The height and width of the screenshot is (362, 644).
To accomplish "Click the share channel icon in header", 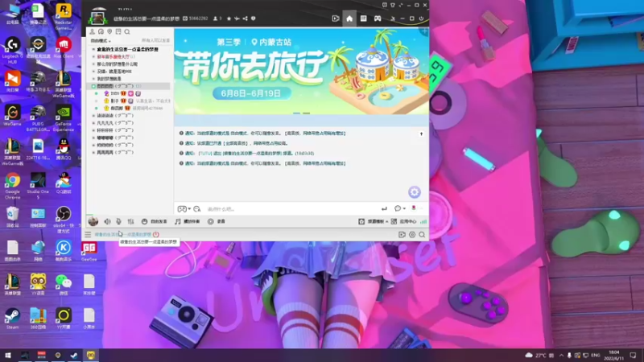I will point(246,19).
